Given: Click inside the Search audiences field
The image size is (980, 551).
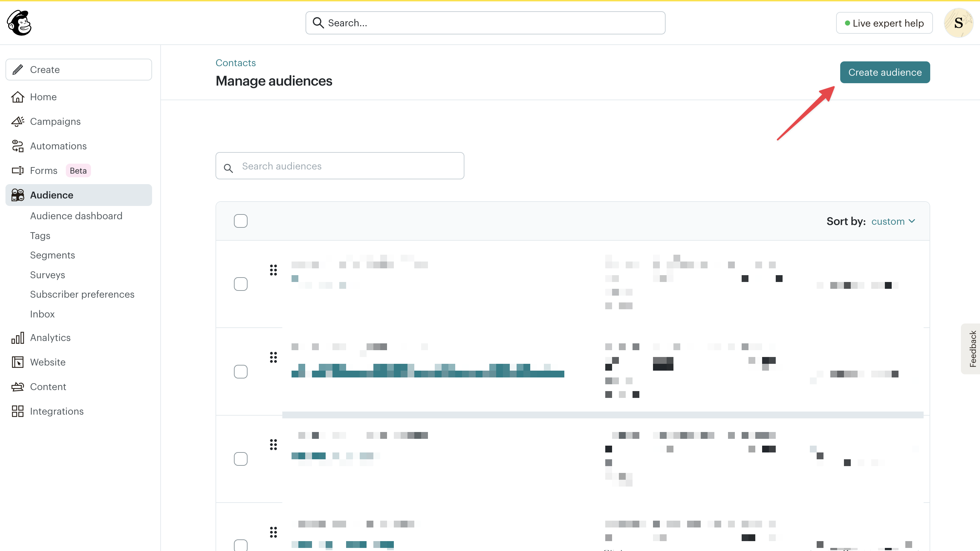Looking at the screenshot, I should pos(339,166).
